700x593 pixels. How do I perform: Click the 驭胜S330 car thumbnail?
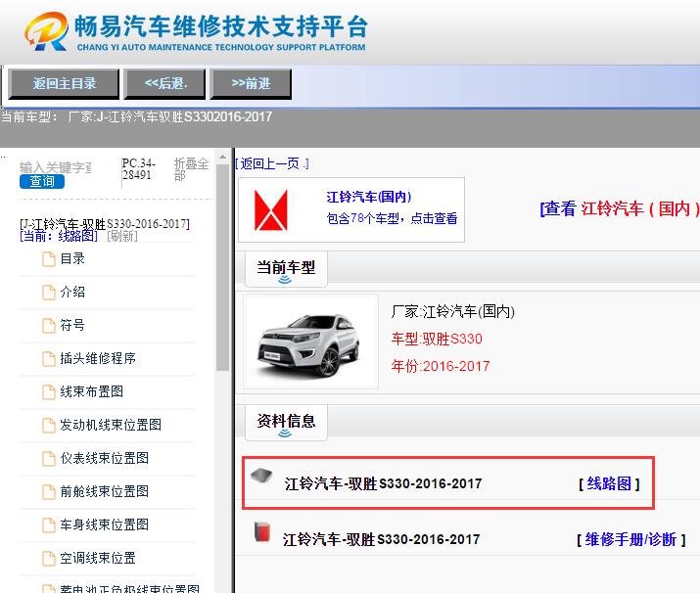click(310, 342)
